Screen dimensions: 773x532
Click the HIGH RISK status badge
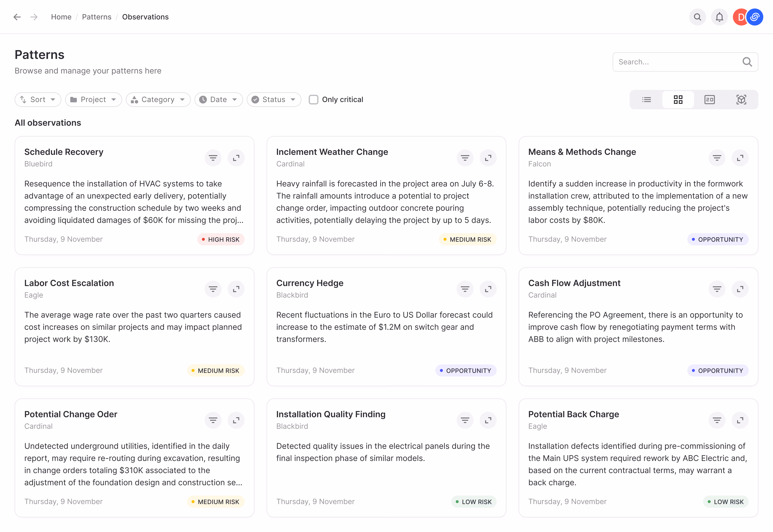[x=221, y=239]
